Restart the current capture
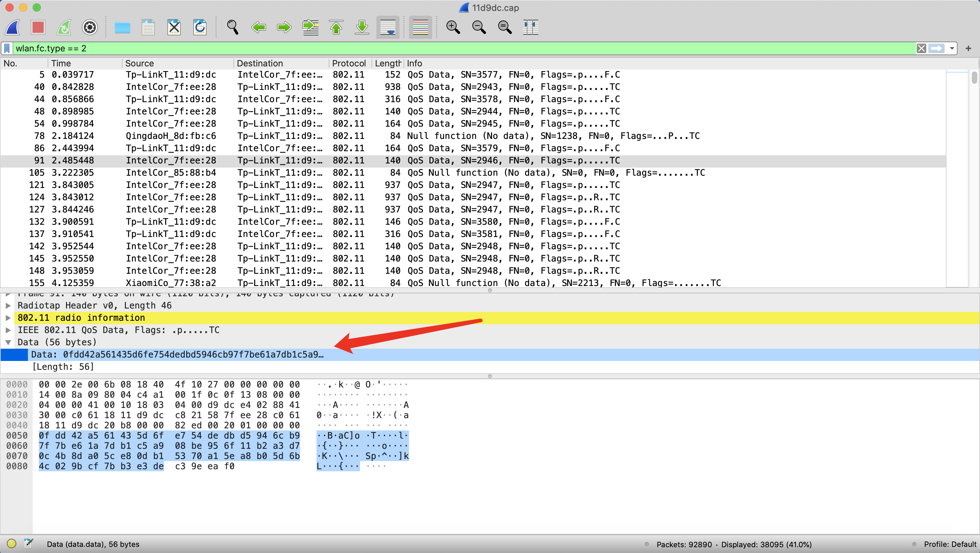Screen dimensions: 980x553 [x=64, y=27]
